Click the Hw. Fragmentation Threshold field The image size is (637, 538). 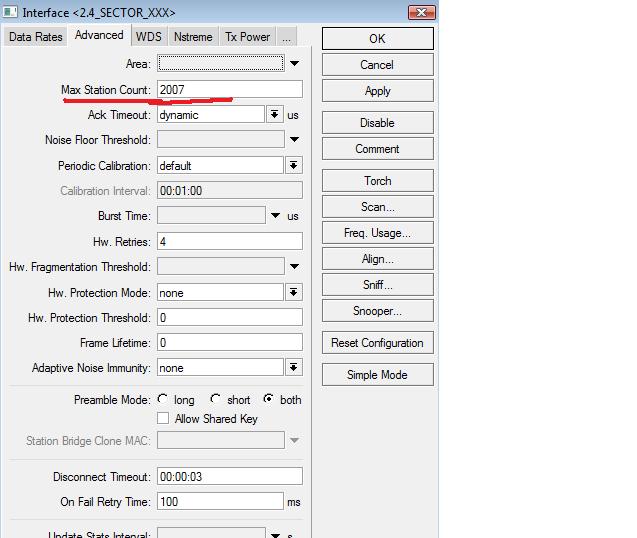[x=221, y=267]
